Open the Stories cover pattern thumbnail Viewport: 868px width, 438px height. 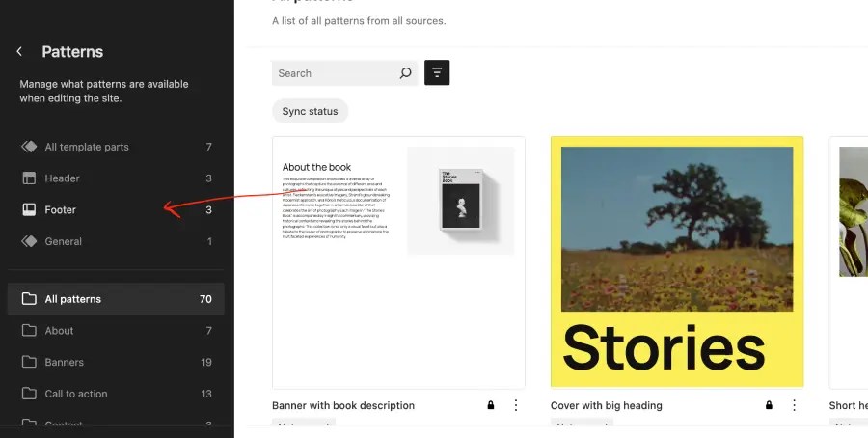(676, 260)
